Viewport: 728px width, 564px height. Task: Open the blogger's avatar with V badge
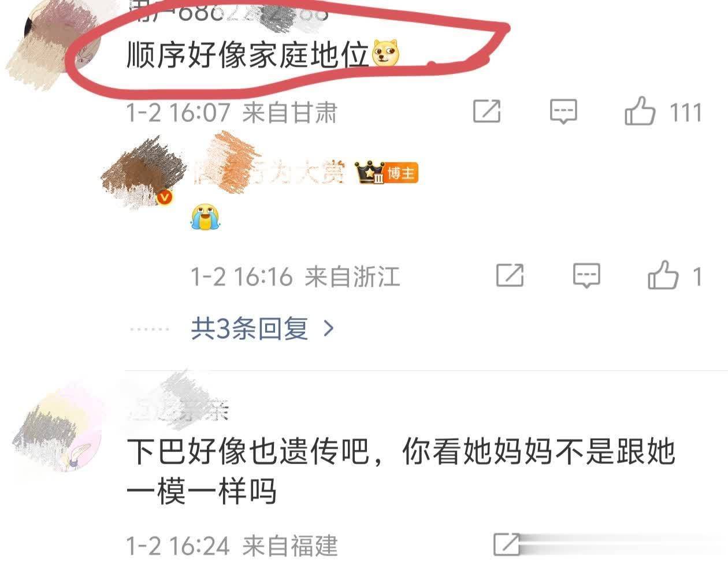click(x=142, y=172)
